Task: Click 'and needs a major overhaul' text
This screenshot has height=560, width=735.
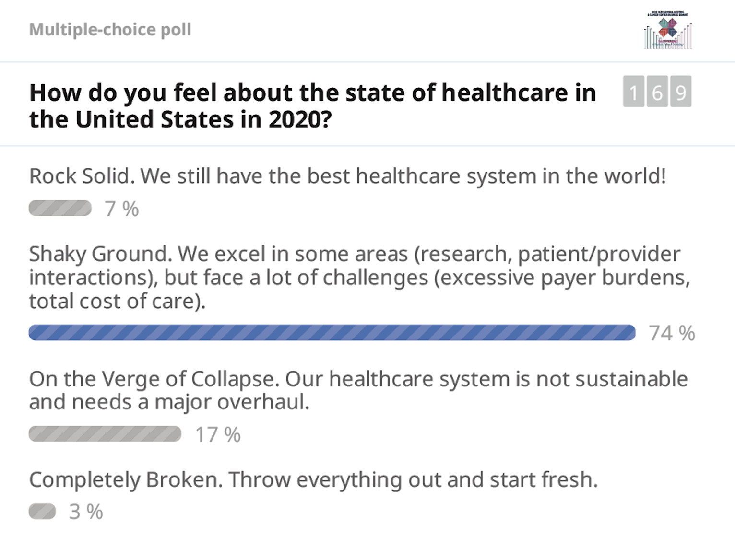Action: click(167, 402)
